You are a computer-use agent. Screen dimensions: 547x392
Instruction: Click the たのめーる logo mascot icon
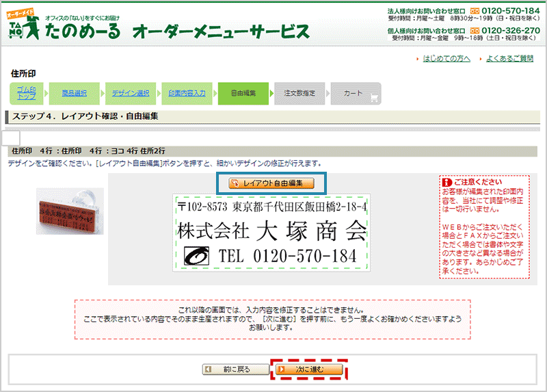pyautogui.click(x=23, y=25)
